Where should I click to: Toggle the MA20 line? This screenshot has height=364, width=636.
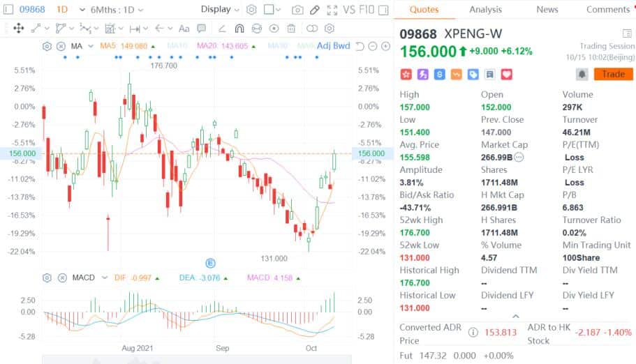222,46
